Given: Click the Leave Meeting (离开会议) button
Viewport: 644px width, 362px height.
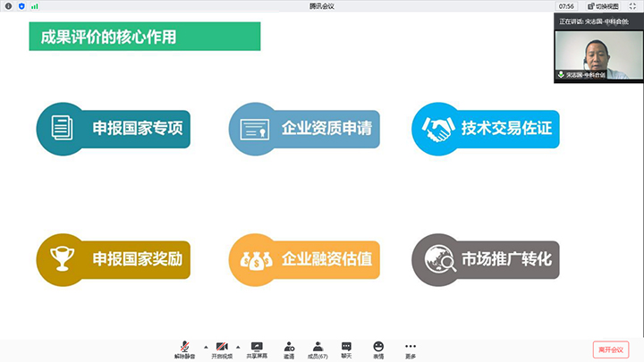Looking at the screenshot, I should tap(612, 349).
